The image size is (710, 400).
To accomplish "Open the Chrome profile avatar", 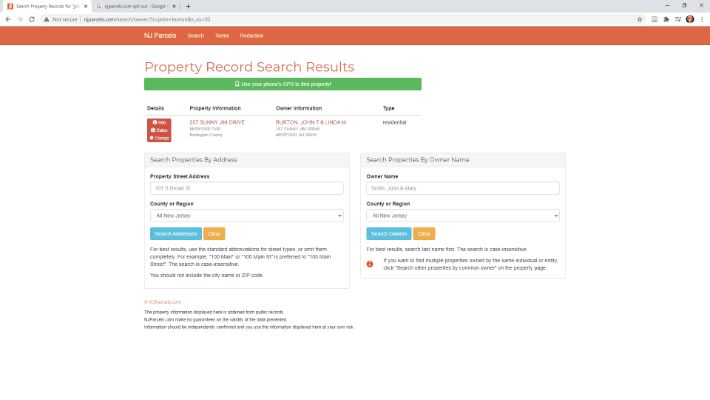I will [x=690, y=19].
